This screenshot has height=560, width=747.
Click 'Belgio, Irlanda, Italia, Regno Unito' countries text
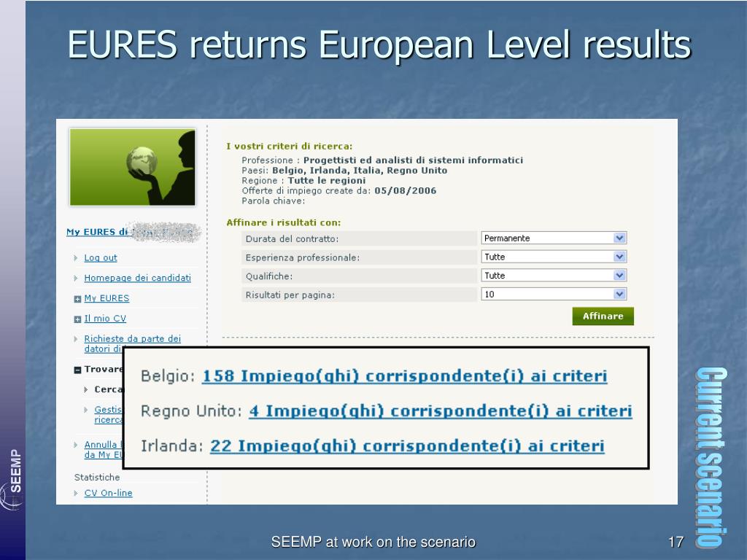point(360,171)
